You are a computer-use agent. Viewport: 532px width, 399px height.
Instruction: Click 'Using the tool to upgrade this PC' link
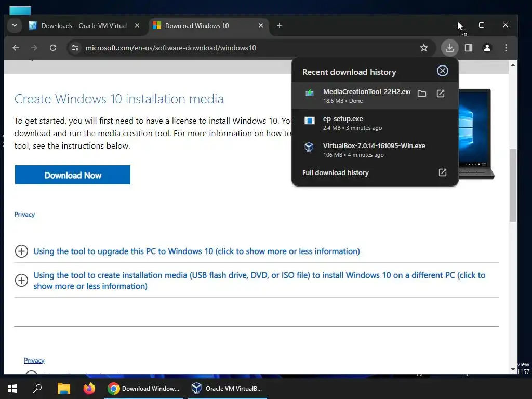pyautogui.click(x=197, y=251)
